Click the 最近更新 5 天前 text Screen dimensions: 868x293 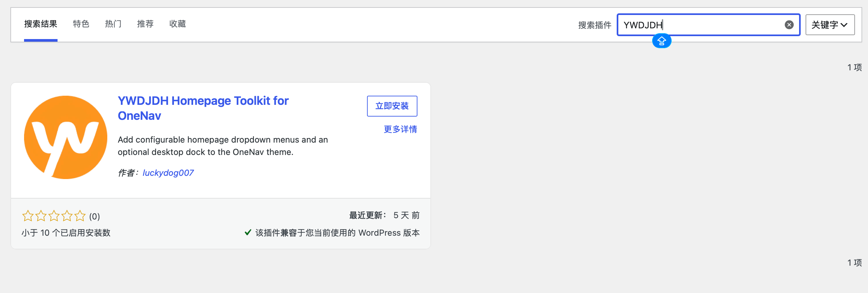tap(384, 216)
